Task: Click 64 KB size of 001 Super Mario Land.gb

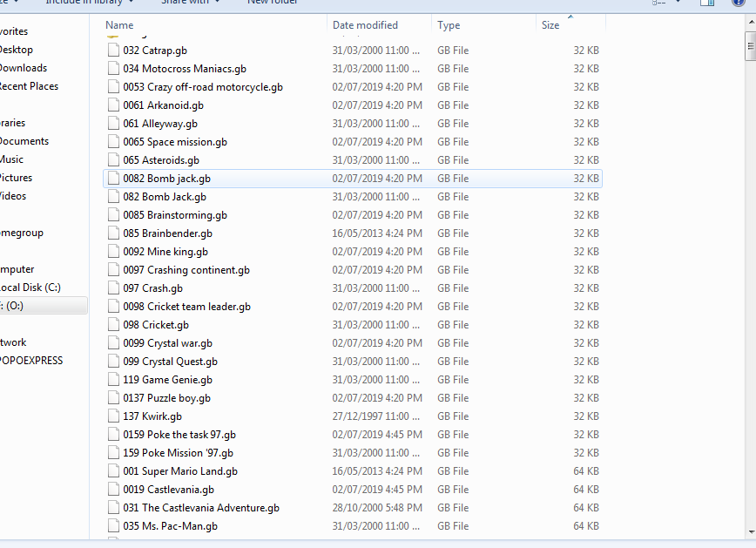Action: pyautogui.click(x=586, y=471)
